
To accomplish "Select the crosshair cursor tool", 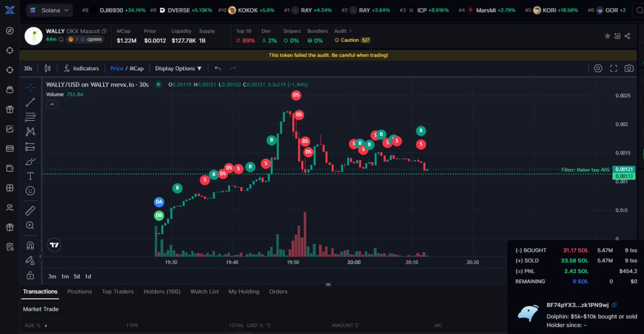I will tap(31, 88).
